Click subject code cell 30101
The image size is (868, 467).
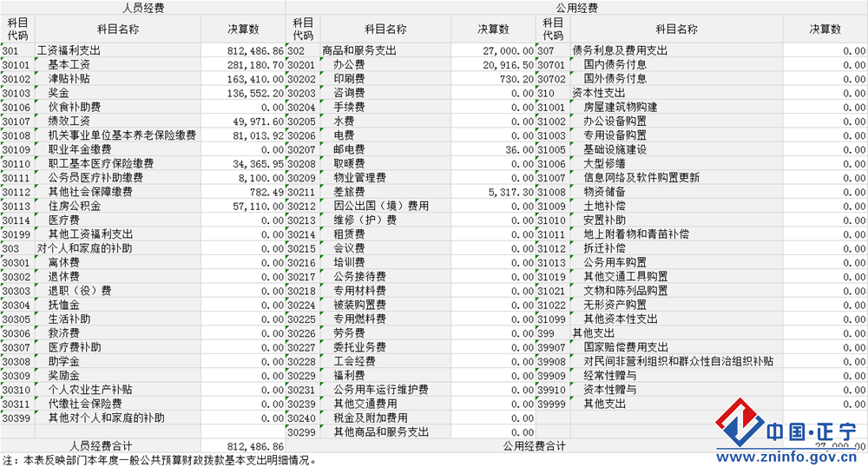[16, 64]
